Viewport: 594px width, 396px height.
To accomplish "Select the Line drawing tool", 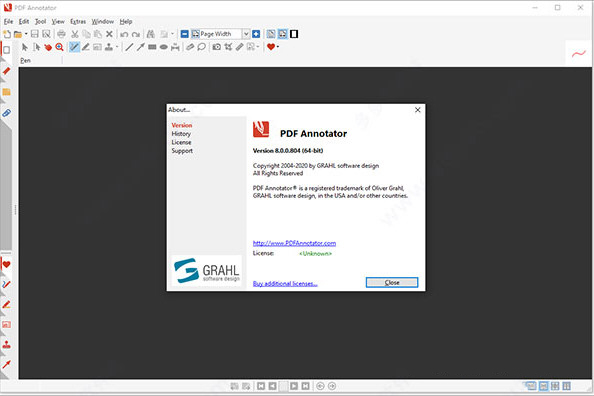I will click(x=129, y=47).
